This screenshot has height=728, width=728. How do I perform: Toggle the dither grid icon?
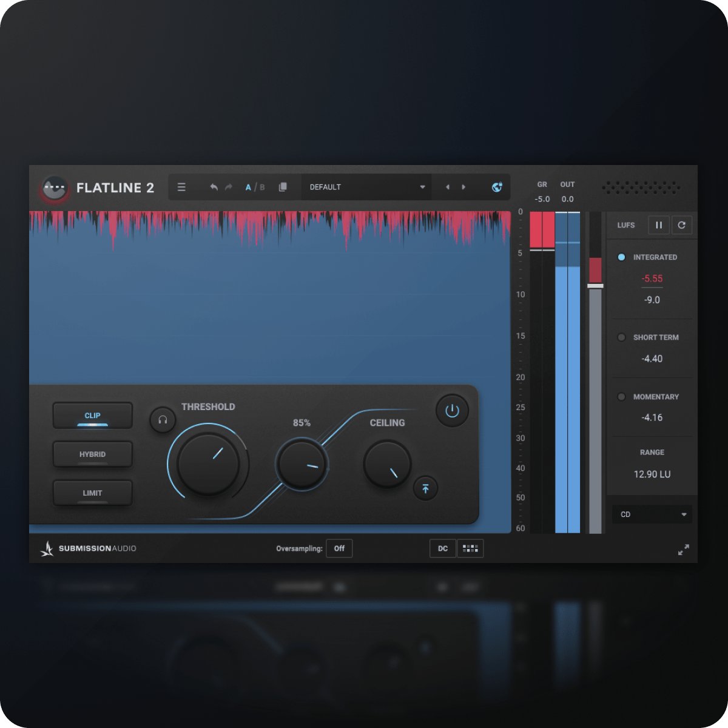[x=470, y=548]
